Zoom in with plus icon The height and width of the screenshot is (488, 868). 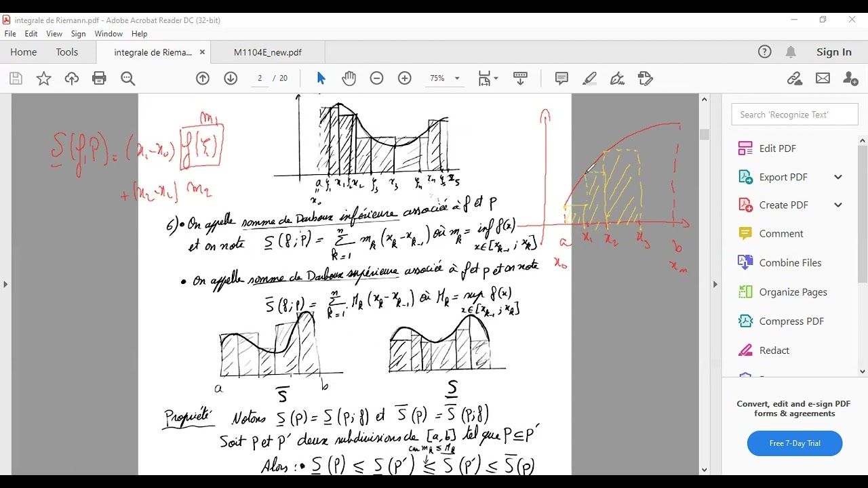tap(405, 79)
